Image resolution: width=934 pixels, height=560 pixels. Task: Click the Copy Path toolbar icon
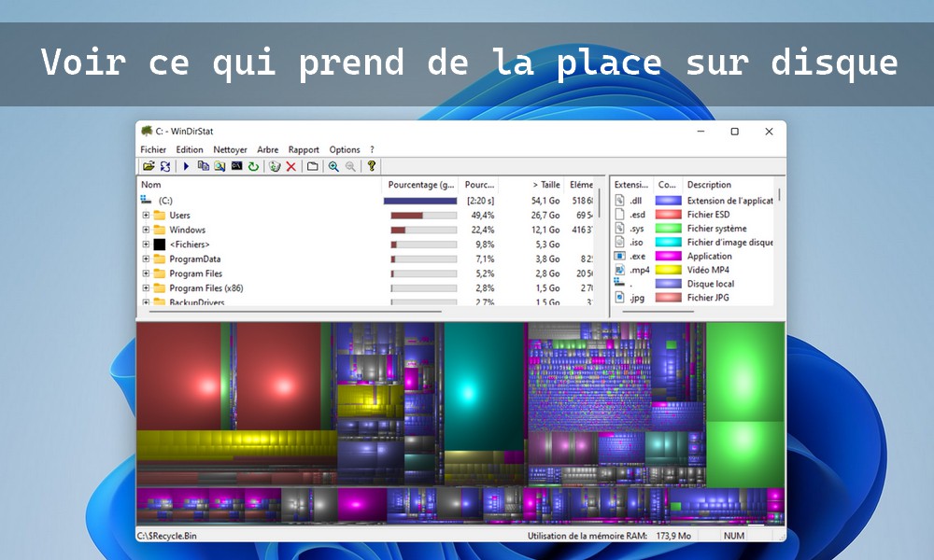tap(203, 166)
